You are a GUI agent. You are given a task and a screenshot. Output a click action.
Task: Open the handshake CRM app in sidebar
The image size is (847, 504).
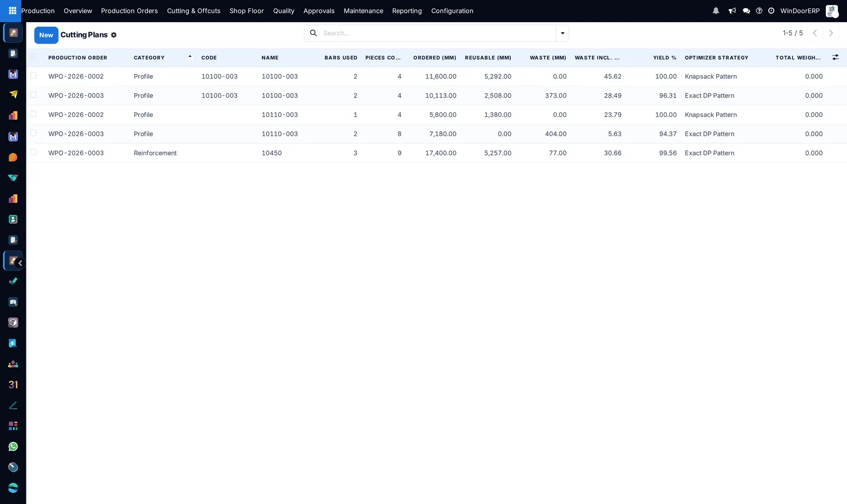pos(13,178)
